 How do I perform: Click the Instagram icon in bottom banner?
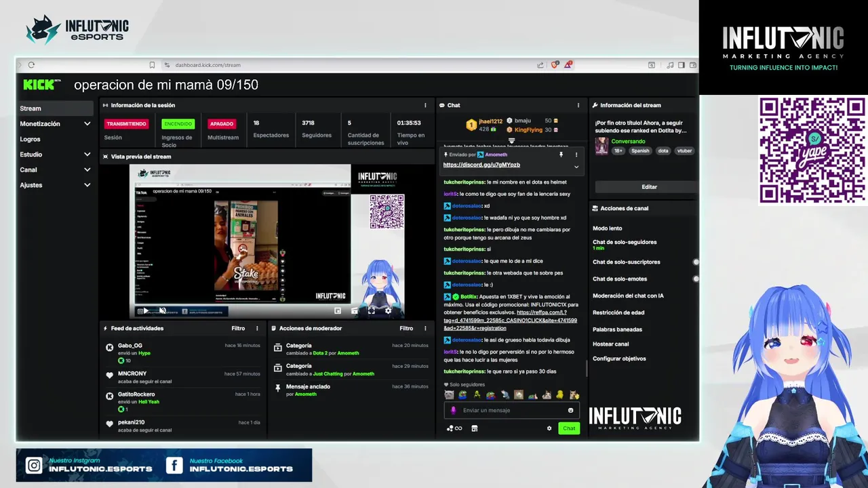[34, 465]
